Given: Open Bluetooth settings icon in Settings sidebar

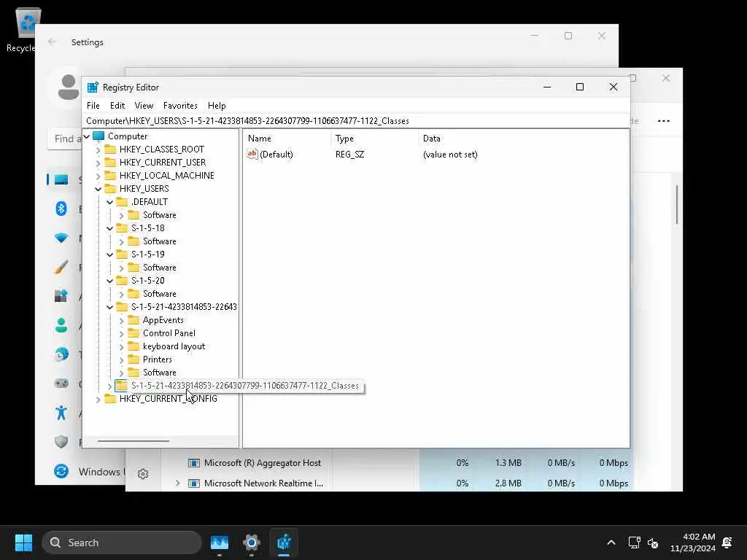Looking at the screenshot, I should point(61,209).
